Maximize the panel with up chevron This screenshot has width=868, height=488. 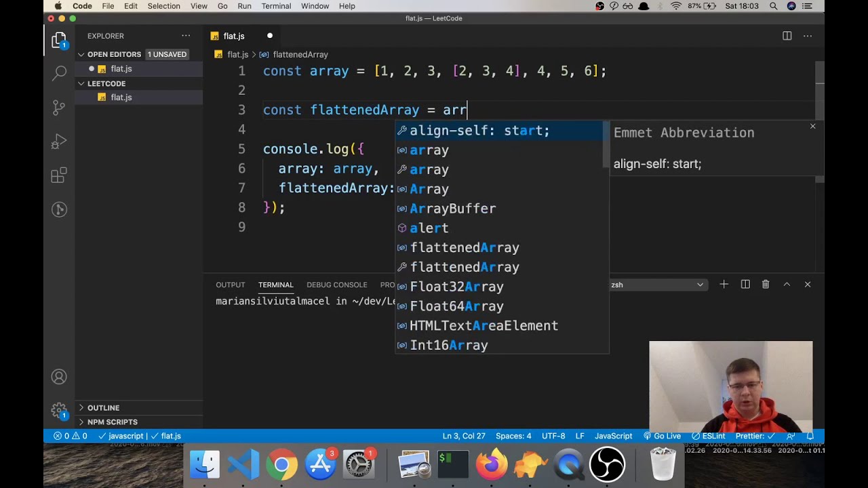(787, 285)
